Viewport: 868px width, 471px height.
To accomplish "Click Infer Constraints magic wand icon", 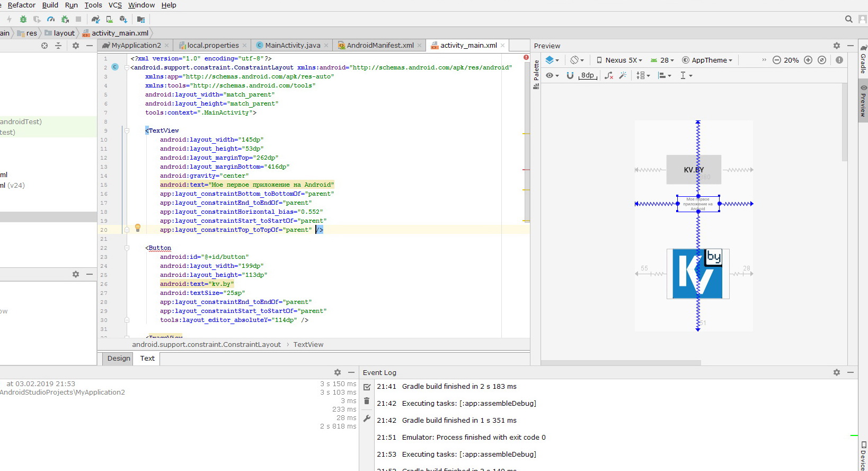I will 623,75.
